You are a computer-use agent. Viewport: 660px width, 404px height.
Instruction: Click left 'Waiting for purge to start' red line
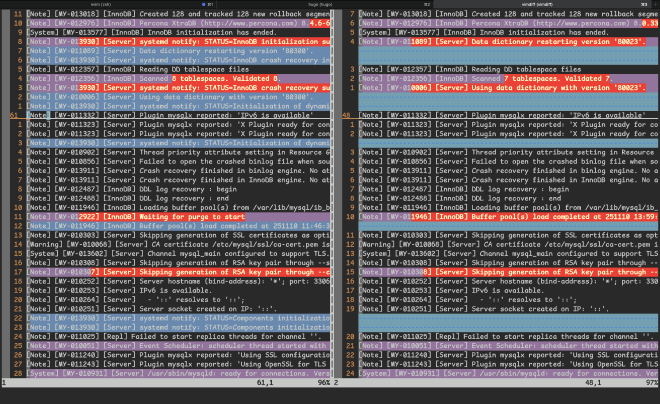click(178, 217)
